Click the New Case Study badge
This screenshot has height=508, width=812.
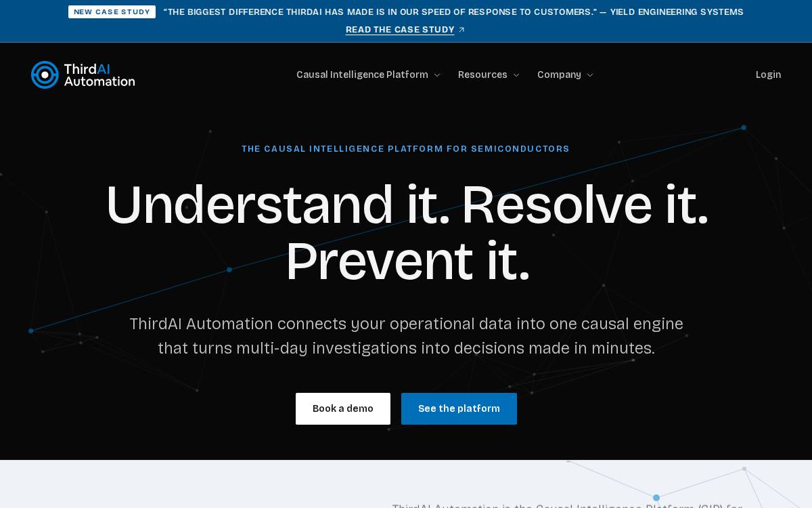click(112, 12)
